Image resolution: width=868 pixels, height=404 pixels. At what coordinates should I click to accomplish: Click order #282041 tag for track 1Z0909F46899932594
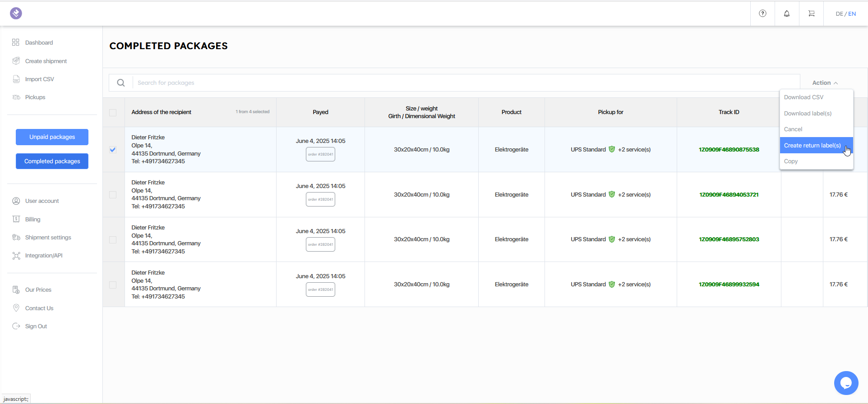[320, 289]
